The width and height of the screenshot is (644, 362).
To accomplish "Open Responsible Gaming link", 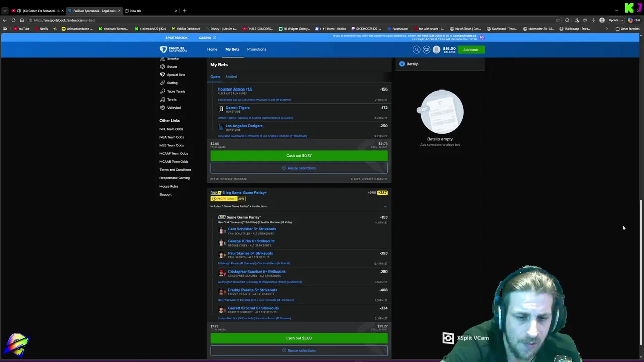I will [175, 178].
